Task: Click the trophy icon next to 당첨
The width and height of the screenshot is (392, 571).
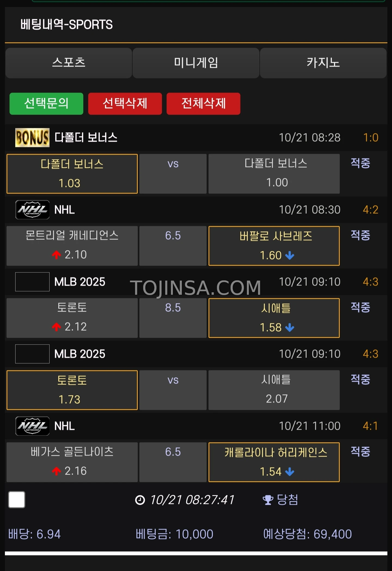Action: [x=268, y=500]
